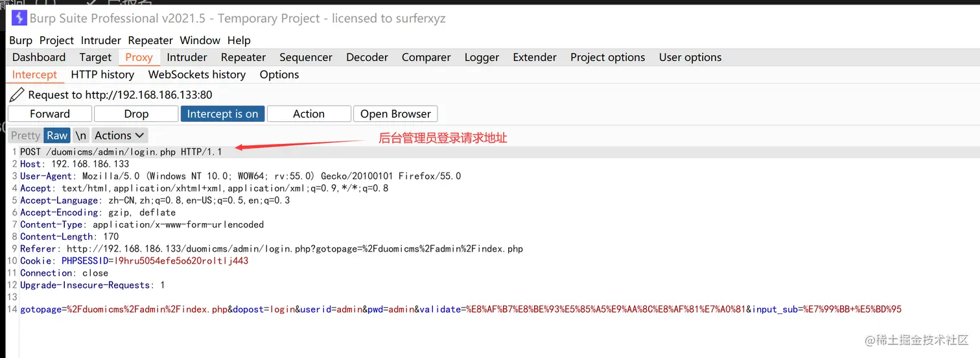Viewport: 980px width, 358px height.
Task: Open the WebSockets history sub-tab
Action: (197, 75)
